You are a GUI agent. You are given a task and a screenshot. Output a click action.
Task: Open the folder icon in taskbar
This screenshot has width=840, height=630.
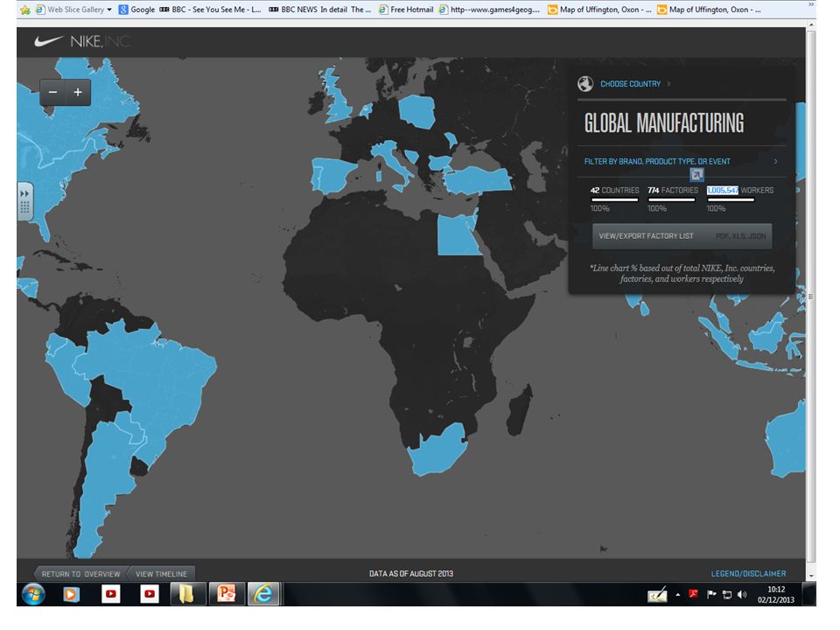[187, 594]
